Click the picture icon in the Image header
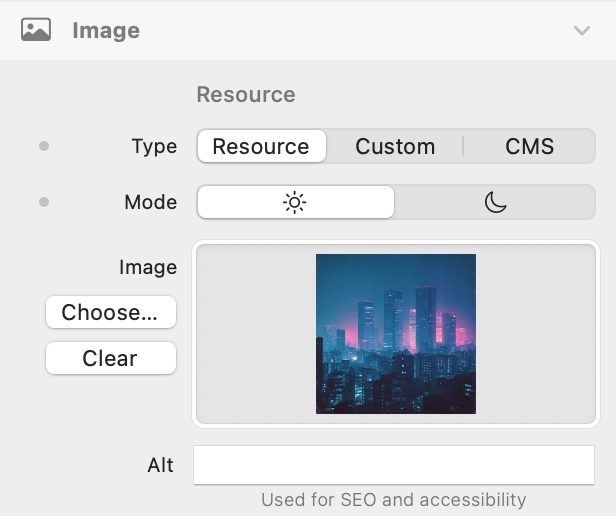The image size is (616, 516). tap(36, 30)
